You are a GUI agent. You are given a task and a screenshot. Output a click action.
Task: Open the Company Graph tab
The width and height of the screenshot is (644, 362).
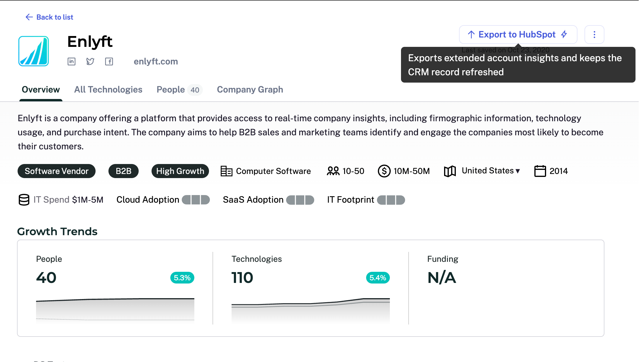pyautogui.click(x=250, y=90)
